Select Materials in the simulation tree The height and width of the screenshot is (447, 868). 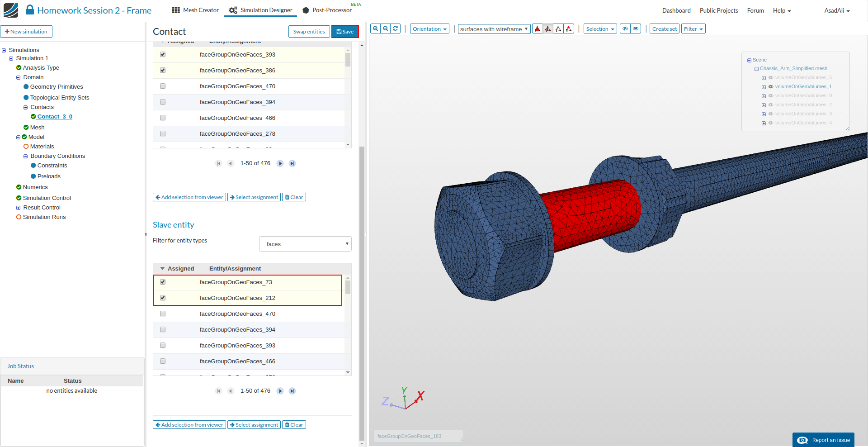pyautogui.click(x=42, y=147)
